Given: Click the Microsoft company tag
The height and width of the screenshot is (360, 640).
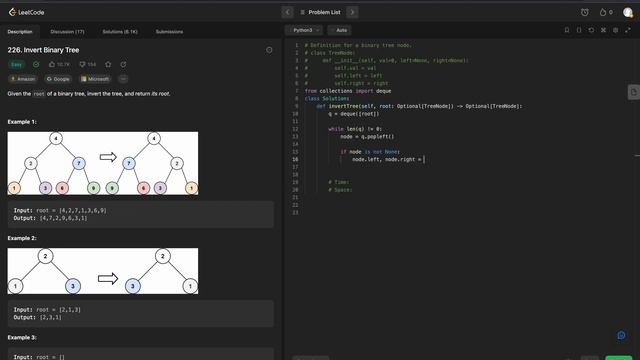Looking at the screenshot, I should coord(95,79).
